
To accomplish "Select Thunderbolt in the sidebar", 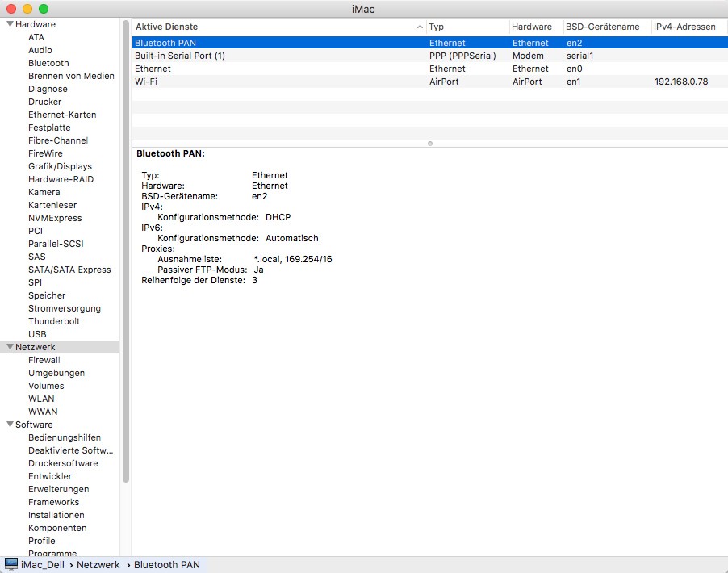I will [x=54, y=321].
